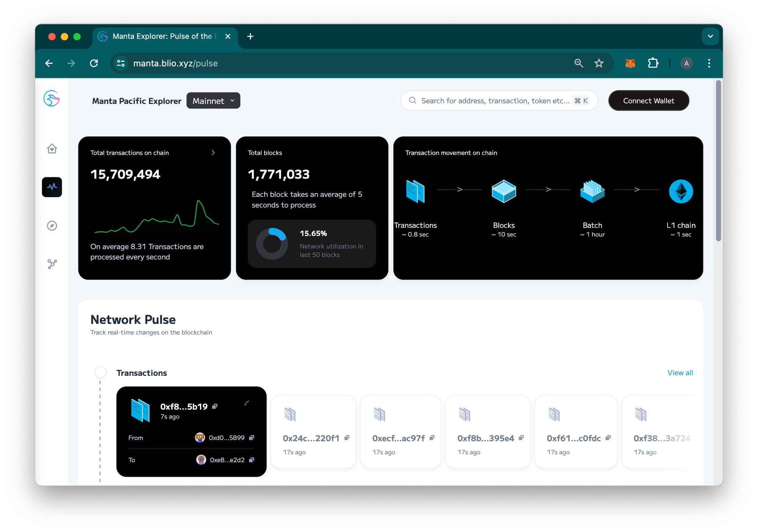The width and height of the screenshot is (758, 532).
Task: Click the Manta logo in sidebar
Action: click(x=52, y=99)
